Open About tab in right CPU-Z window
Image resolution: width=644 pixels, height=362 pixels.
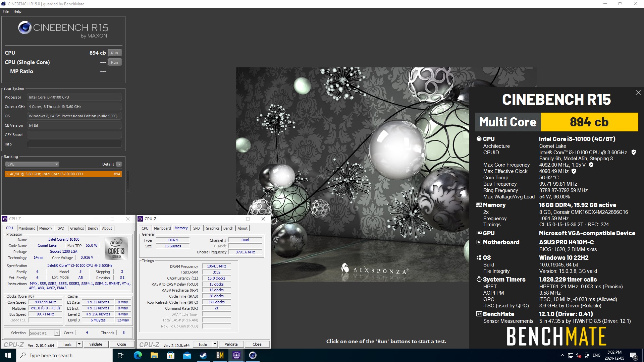(243, 228)
